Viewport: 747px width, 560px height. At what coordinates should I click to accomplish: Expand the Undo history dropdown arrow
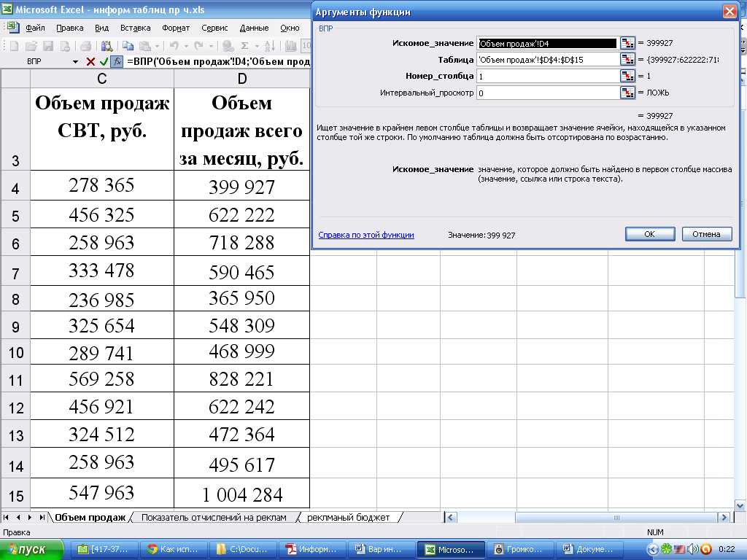tap(186, 46)
